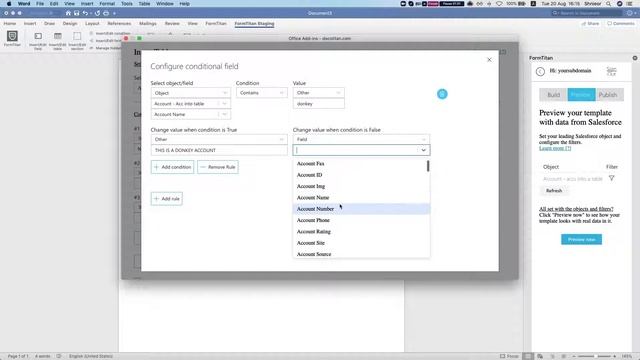Click the zoom slider in Word status bar
Screen dimensions: 640x360
pyautogui.click(x=596, y=356)
